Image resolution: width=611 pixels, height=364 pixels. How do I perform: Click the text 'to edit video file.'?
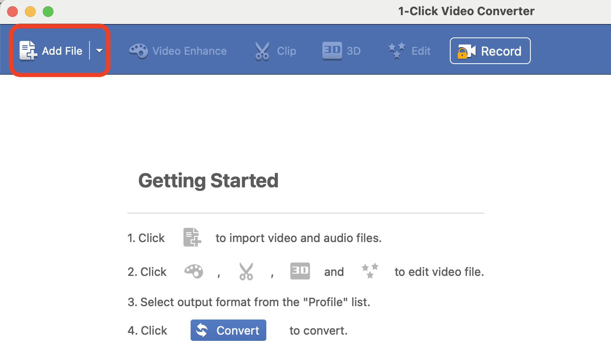coord(439,272)
